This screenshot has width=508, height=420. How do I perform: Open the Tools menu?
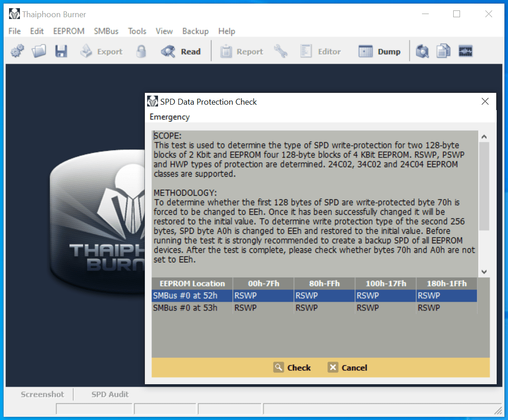(137, 31)
